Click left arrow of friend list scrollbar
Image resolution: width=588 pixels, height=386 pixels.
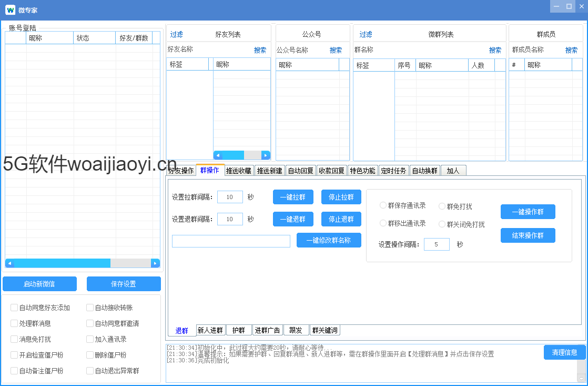coord(218,155)
